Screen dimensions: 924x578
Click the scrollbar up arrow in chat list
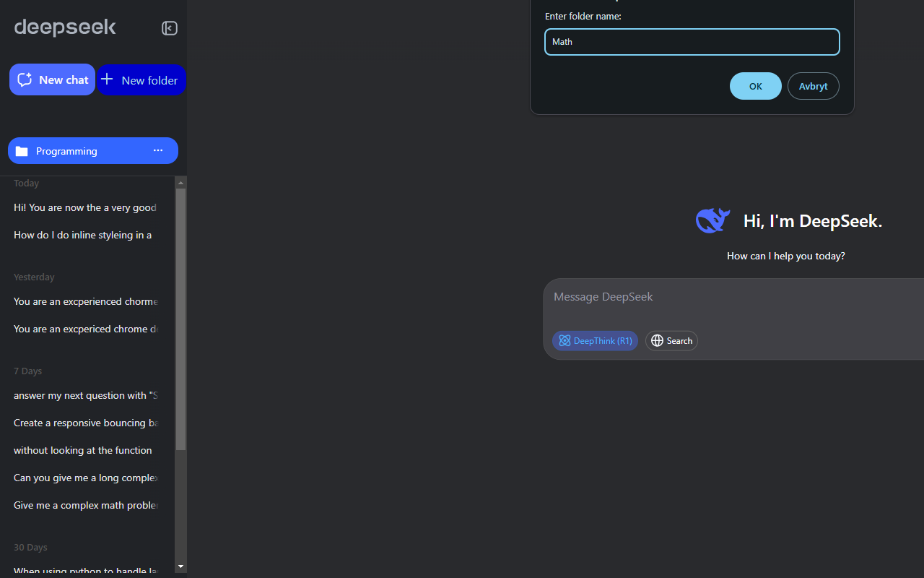pyautogui.click(x=180, y=183)
